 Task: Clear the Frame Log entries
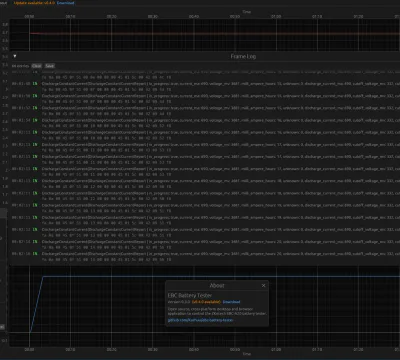click(x=37, y=66)
